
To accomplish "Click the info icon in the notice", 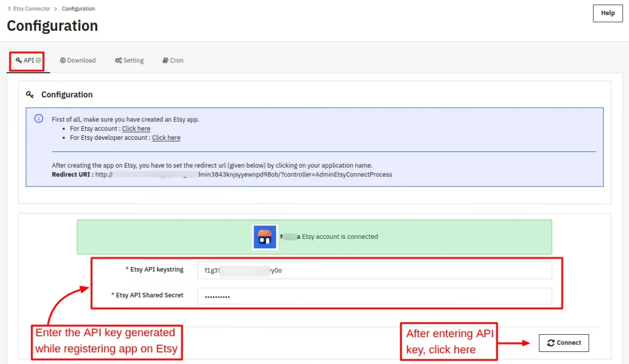I will pyautogui.click(x=39, y=119).
